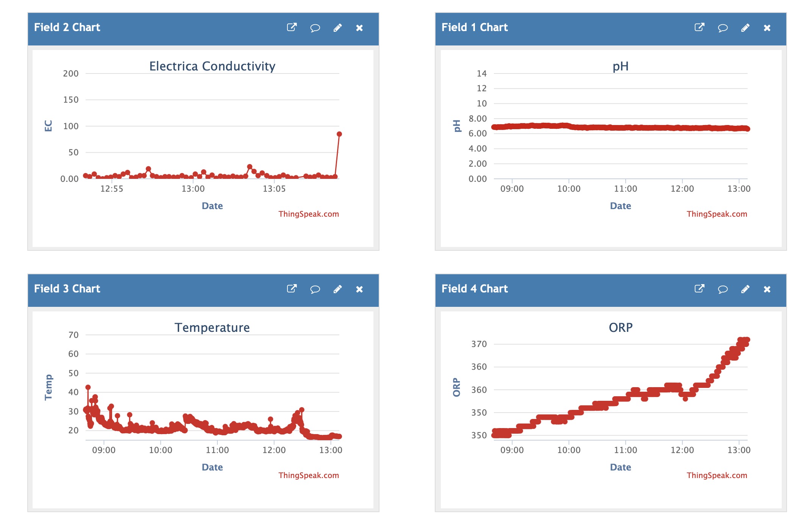Click the Field 2 Chart header title
This screenshot has height=522, width=812.
[67, 27]
